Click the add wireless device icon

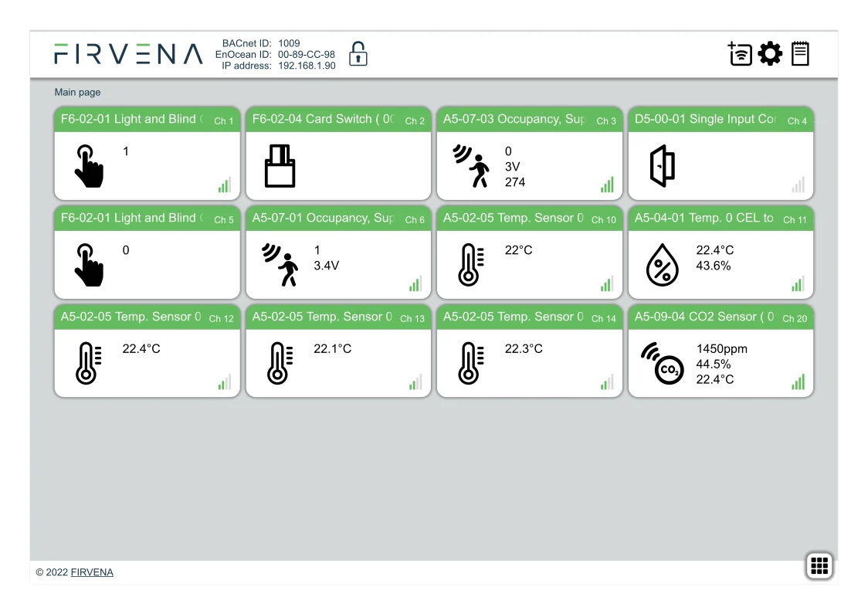(x=740, y=54)
